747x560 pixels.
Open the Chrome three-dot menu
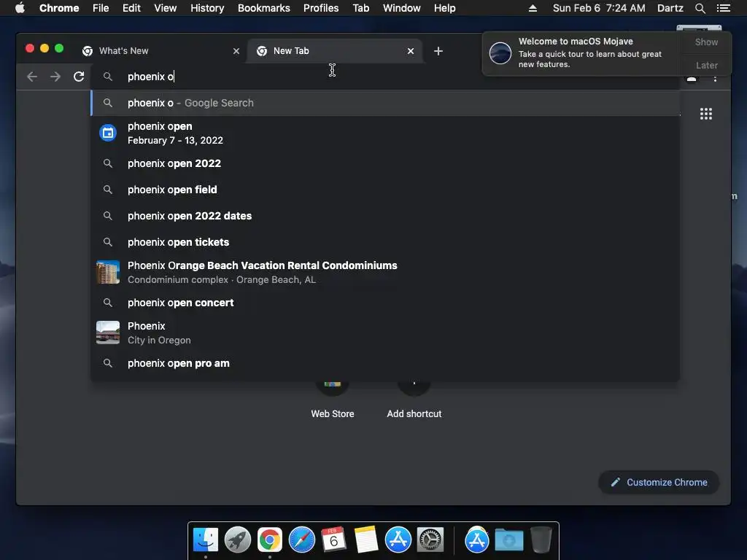click(x=715, y=79)
